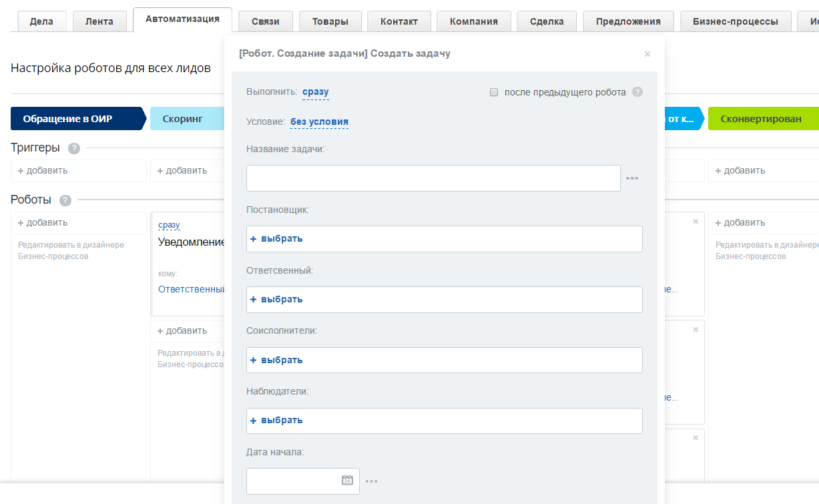The width and height of the screenshot is (819, 504).
Task: Select the green Сконвертирован stage
Action: click(761, 119)
